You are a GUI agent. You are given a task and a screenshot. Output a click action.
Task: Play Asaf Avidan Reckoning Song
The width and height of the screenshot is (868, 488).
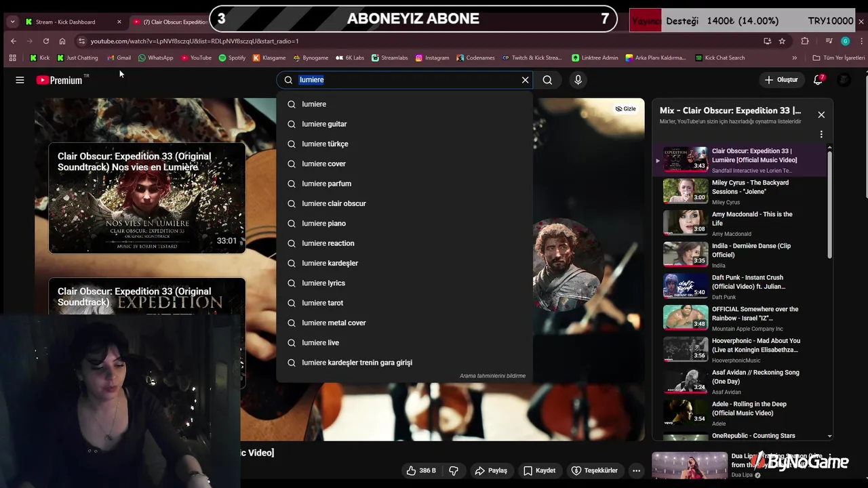click(739, 382)
